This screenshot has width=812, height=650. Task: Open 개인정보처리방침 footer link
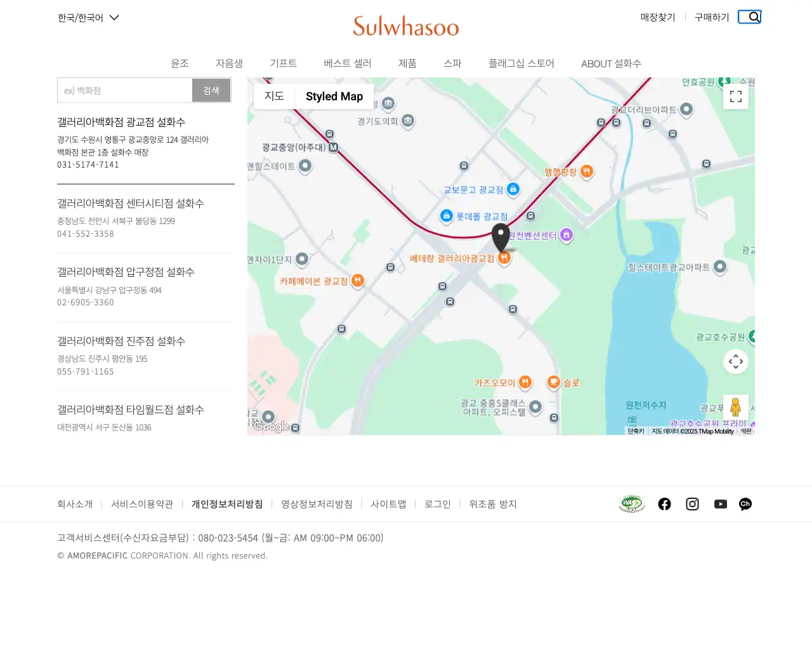coord(227,504)
